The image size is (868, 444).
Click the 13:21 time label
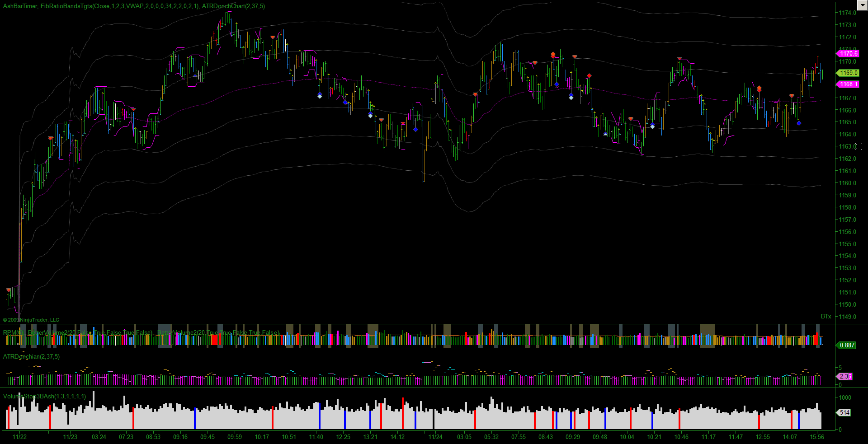click(x=370, y=437)
